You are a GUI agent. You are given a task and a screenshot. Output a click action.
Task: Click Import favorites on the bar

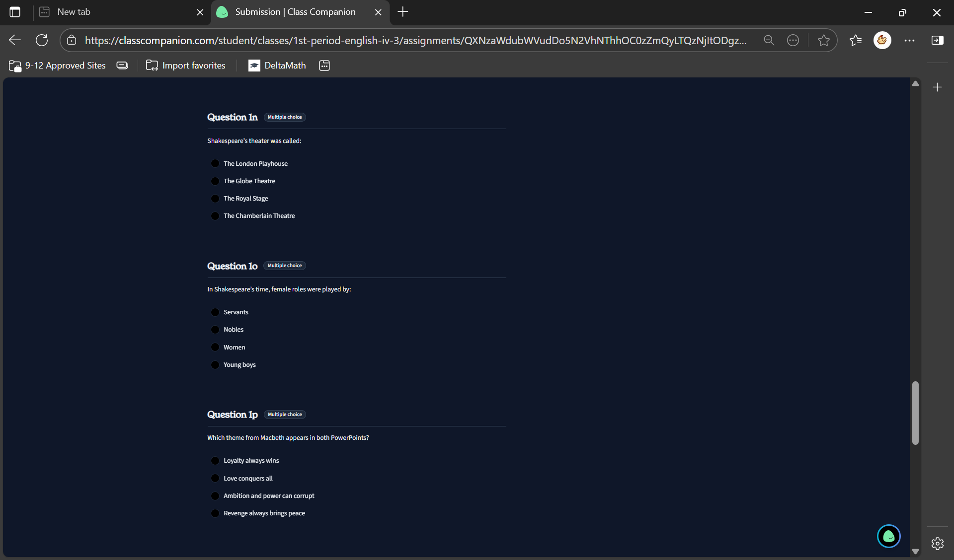tap(186, 65)
